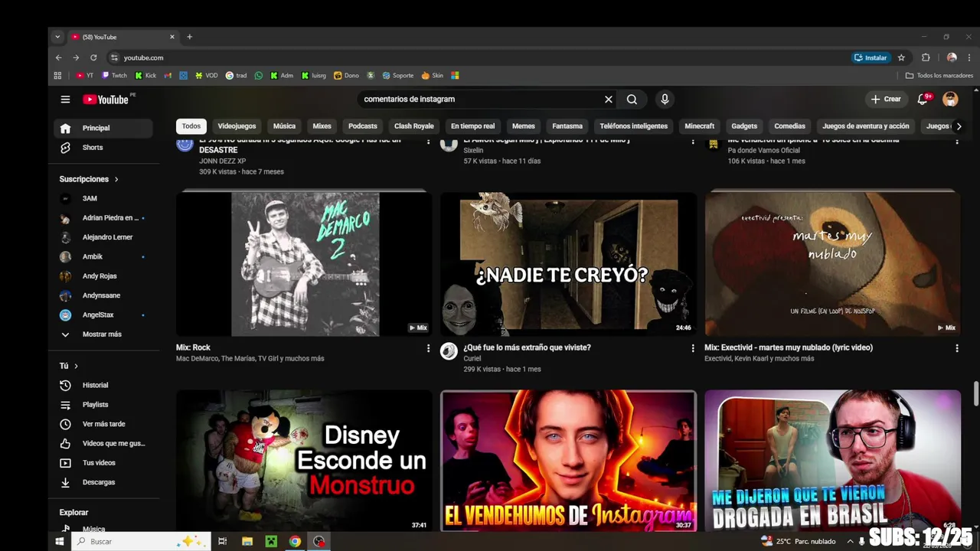Select the Minecraft filter chip
The width and height of the screenshot is (980, 551).
pyautogui.click(x=700, y=126)
